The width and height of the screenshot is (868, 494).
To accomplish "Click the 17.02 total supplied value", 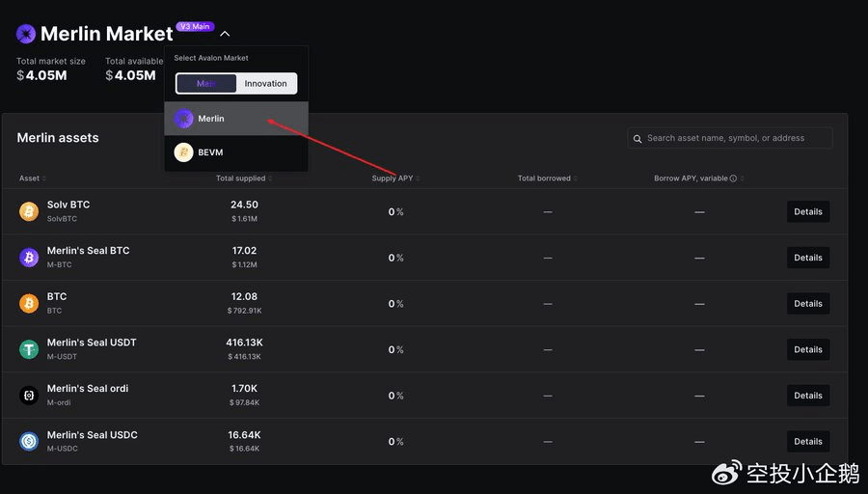I will 244,250.
